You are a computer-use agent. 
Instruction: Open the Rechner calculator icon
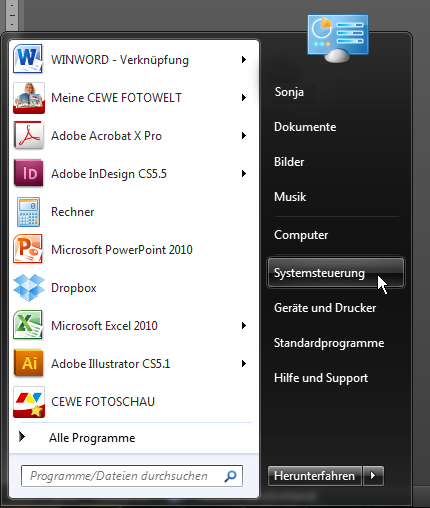pos(28,212)
